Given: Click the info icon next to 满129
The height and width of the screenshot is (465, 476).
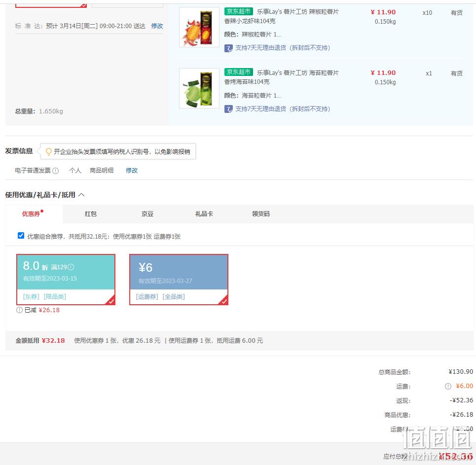Looking at the screenshot, I should 71,267.
